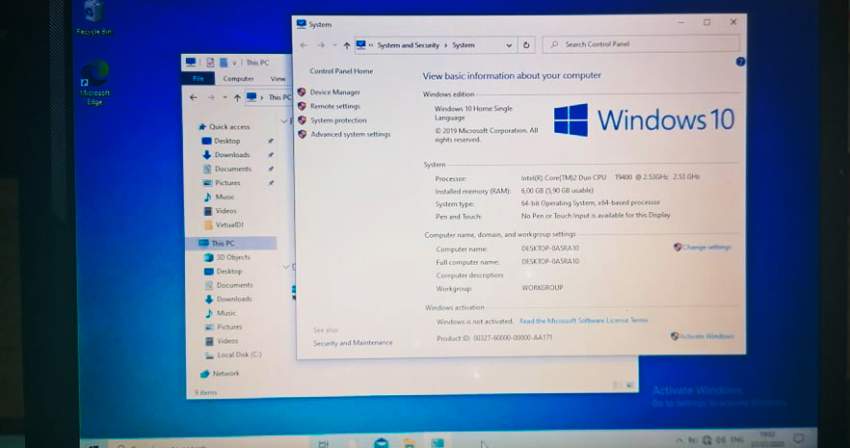This screenshot has height=448, width=850.
Task: Go back in File Explorer
Action: (194, 98)
